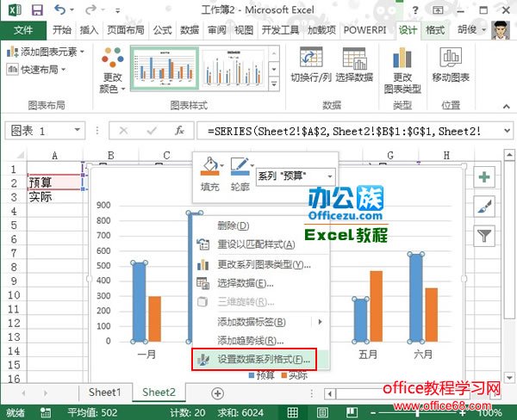
Task: Select cell A3 containing 实际
Action: tap(55, 197)
